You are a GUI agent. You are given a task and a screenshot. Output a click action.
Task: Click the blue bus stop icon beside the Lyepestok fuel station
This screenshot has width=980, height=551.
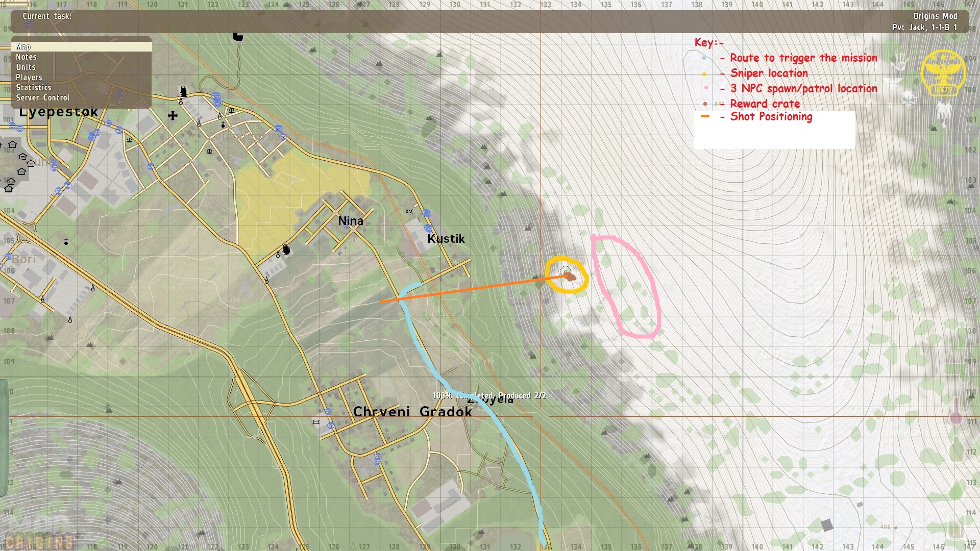pos(216,97)
